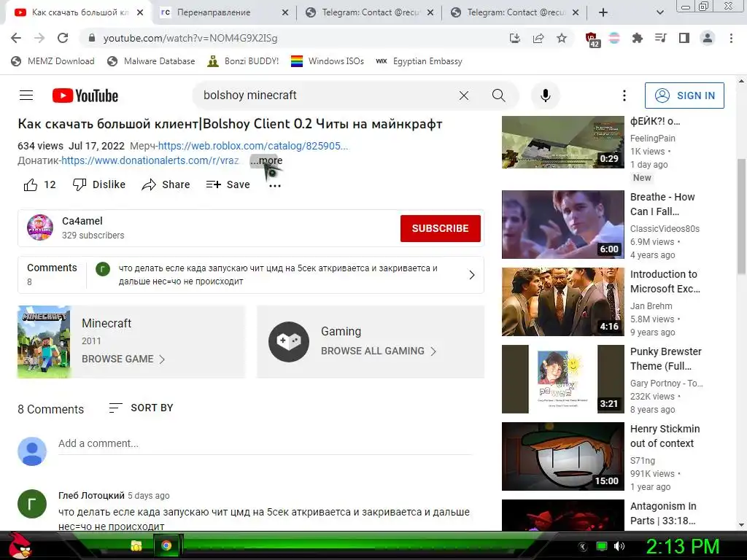Open Chrome three-dot menu
Viewport: 747px width, 560px height.
(x=731, y=38)
